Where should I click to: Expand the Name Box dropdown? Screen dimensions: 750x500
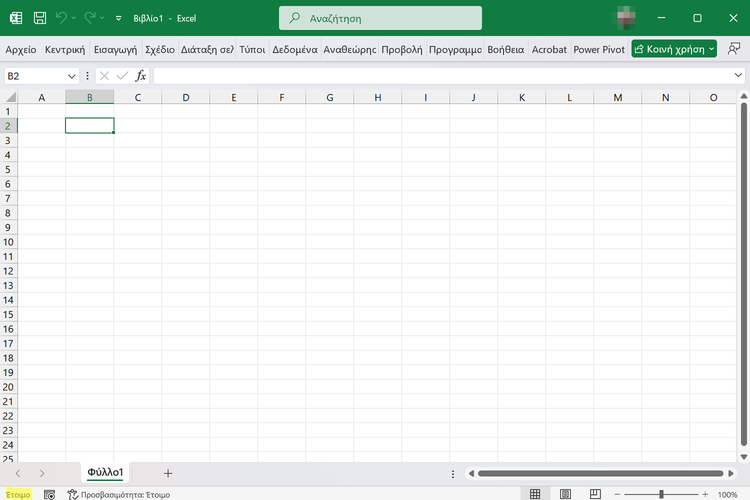coord(72,76)
